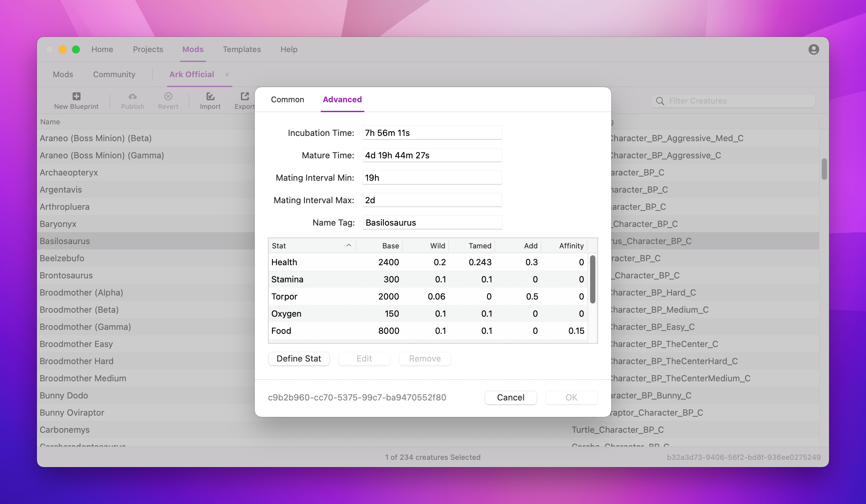Select the Advanced tab
The height and width of the screenshot is (504, 866).
[x=342, y=99]
